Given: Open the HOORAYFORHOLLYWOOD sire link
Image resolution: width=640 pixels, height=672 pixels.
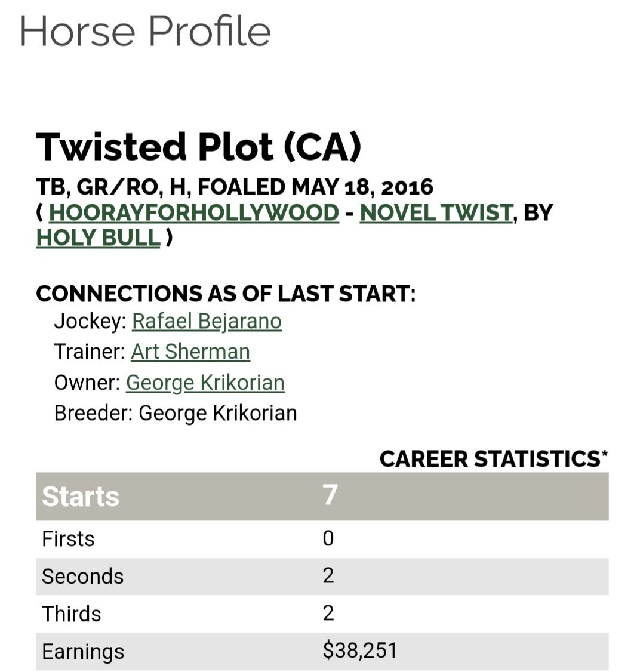Looking at the screenshot, I should tap(193, 212).
